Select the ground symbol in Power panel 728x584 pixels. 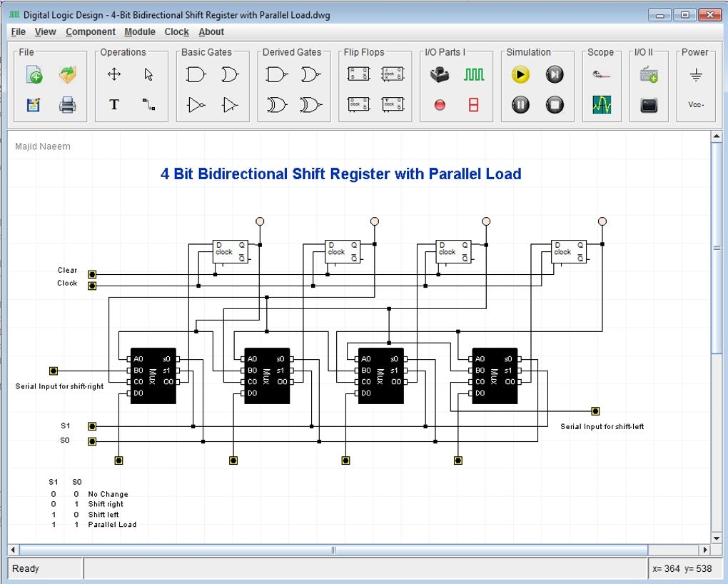tap(696, 74)
